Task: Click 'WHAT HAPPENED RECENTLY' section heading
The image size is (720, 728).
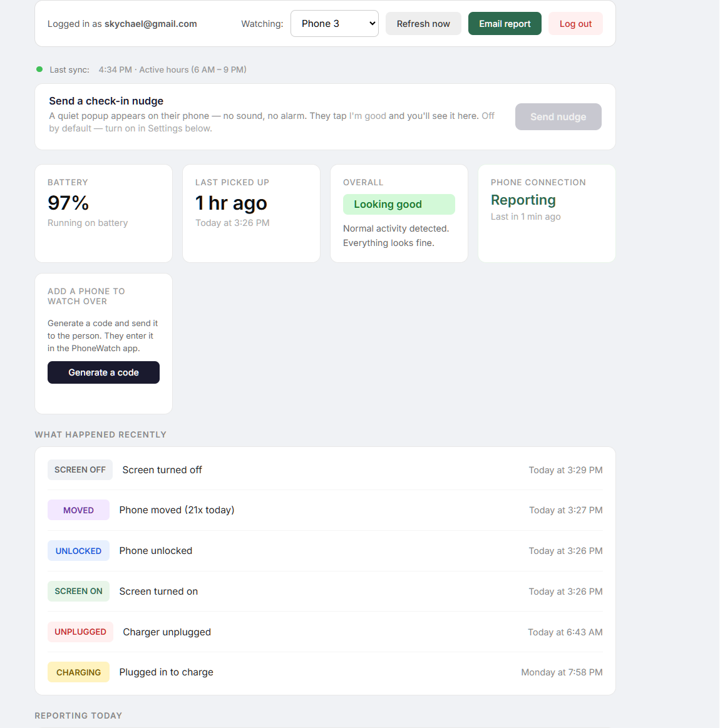Action: click(100, 434)
